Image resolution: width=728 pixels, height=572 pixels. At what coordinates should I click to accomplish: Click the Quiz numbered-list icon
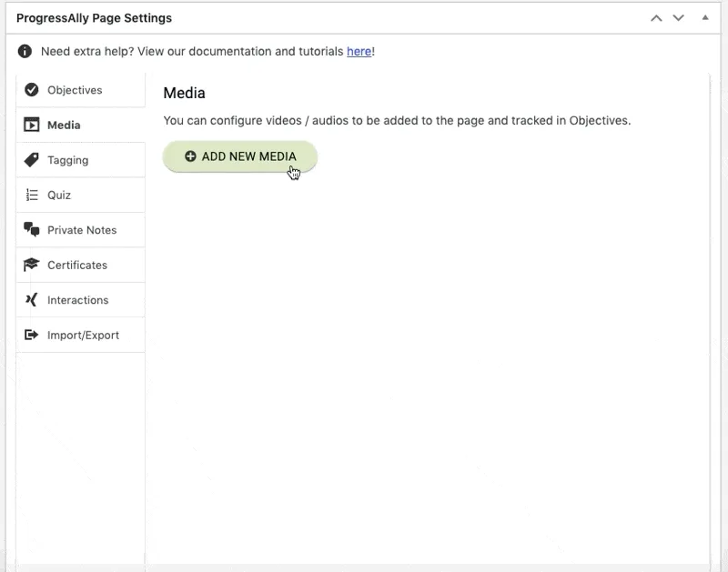tap(30, 195)
